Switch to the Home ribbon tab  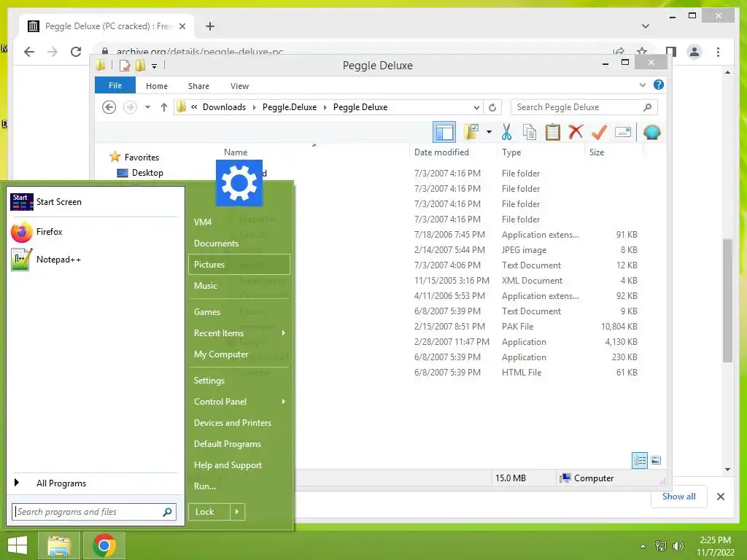[x=157, y=86]
